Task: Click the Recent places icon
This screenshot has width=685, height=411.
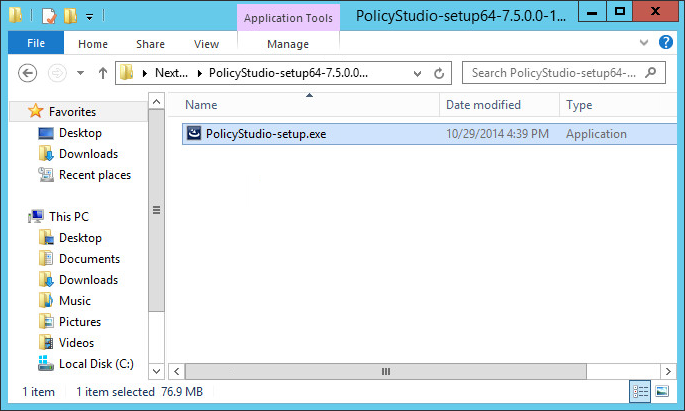Action: (x=46, y=174)
